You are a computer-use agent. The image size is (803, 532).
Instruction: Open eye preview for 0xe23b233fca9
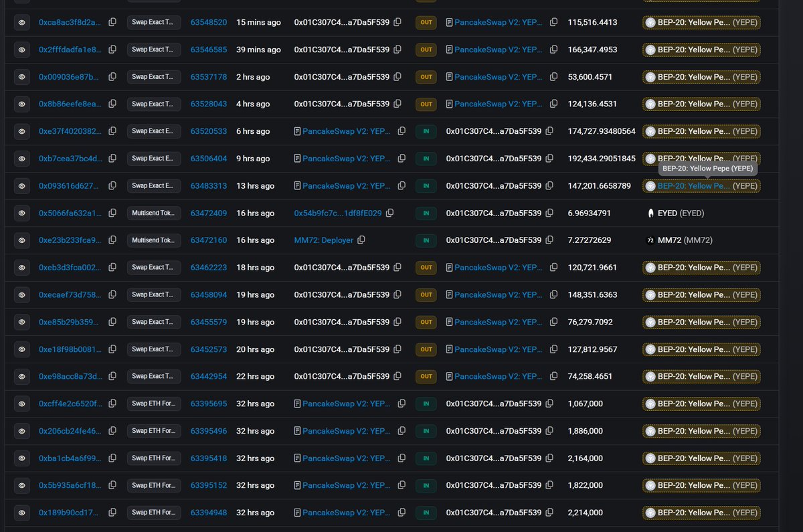22,240
